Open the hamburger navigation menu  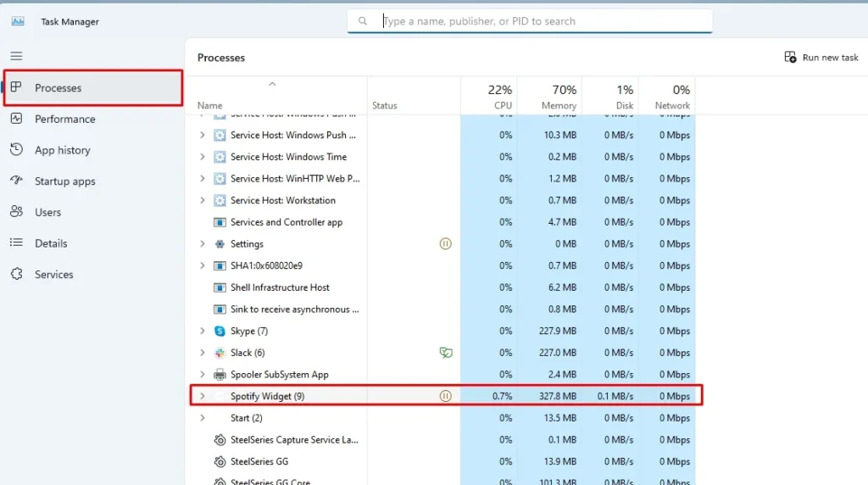(16, 56)
